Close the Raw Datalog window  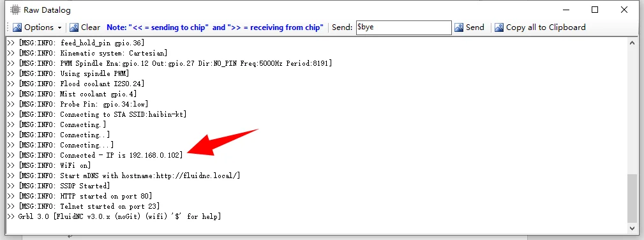(x=624, y=10)
